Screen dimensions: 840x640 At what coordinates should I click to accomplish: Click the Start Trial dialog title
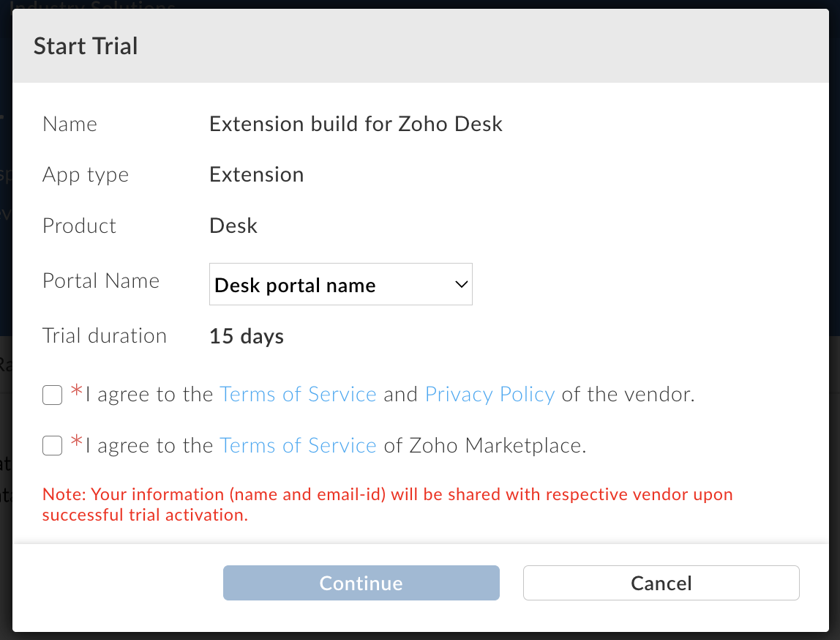[86, 46]
